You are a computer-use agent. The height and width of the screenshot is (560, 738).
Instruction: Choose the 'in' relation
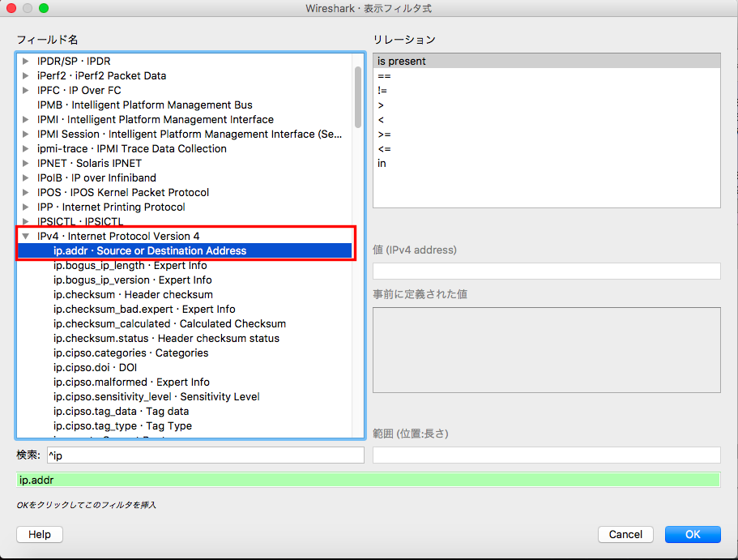pyautogui.click(x=547, y=164)
